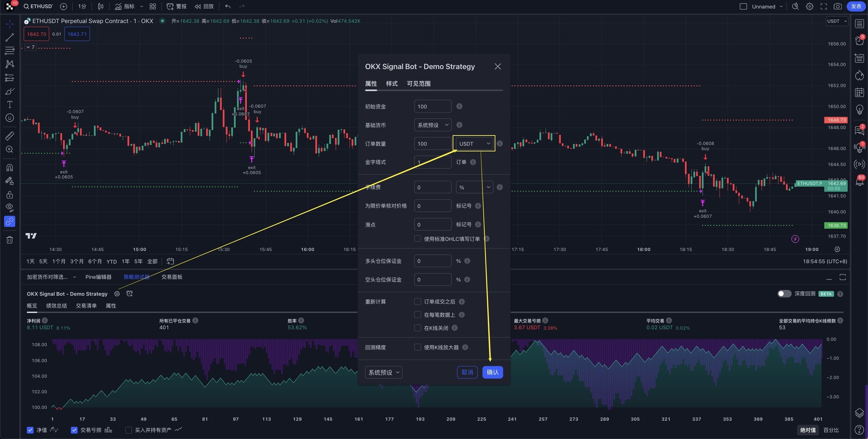Check the 订单成交之后 recalculation option
Viewport: 868px width, 439px height.
(x=418, y=301)
